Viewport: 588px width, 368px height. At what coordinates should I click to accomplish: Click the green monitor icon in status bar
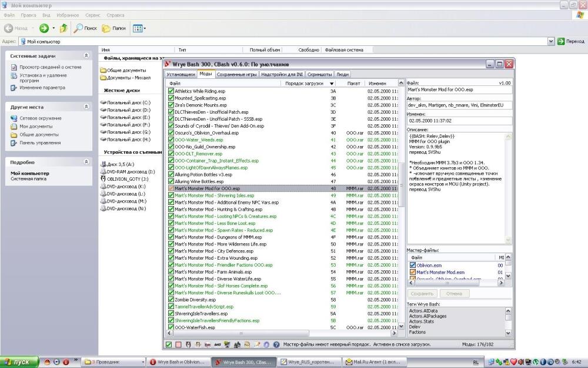coord(227,344)
